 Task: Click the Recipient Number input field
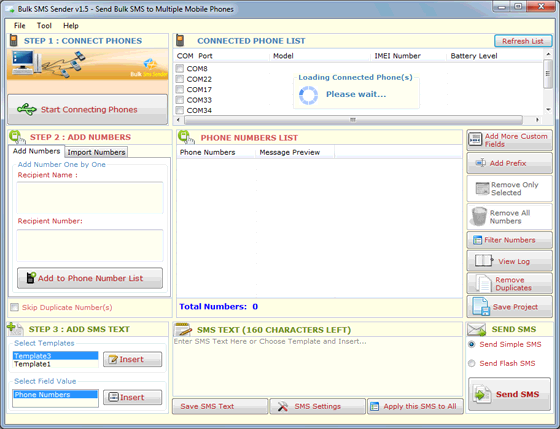90,245
